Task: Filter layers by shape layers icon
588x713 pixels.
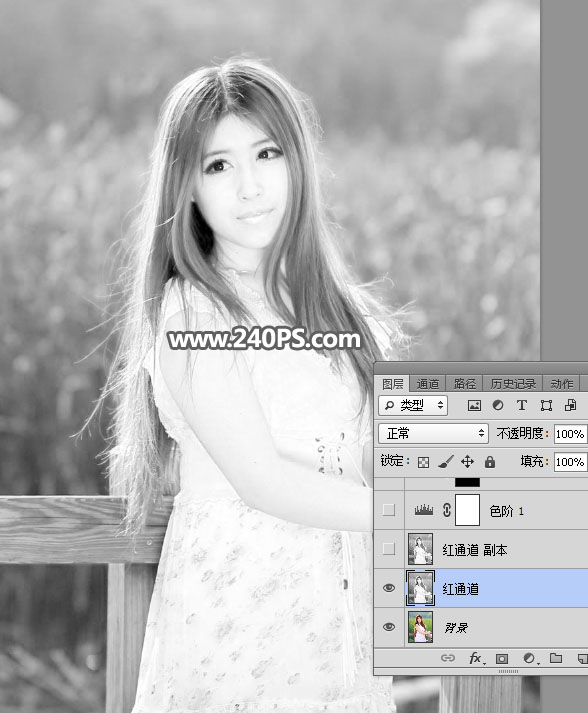Action: (546, 405)
